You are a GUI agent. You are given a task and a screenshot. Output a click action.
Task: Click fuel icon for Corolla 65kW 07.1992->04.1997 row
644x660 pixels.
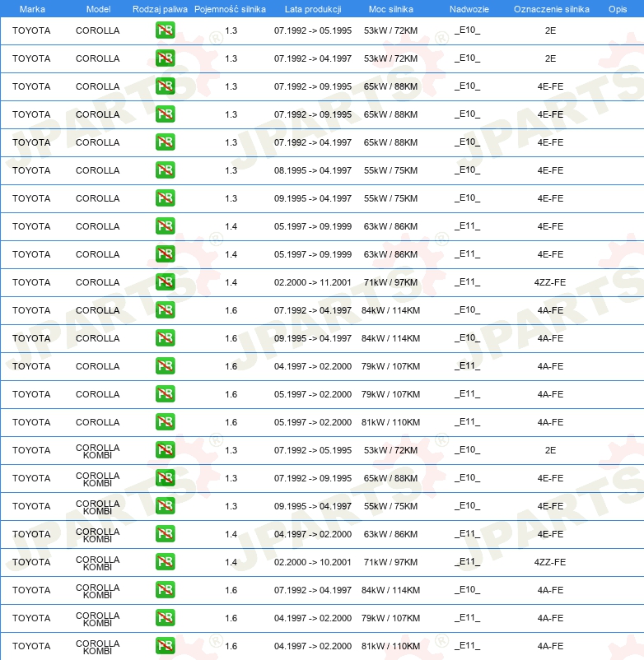pyautogui.click(x=165, y=142)
